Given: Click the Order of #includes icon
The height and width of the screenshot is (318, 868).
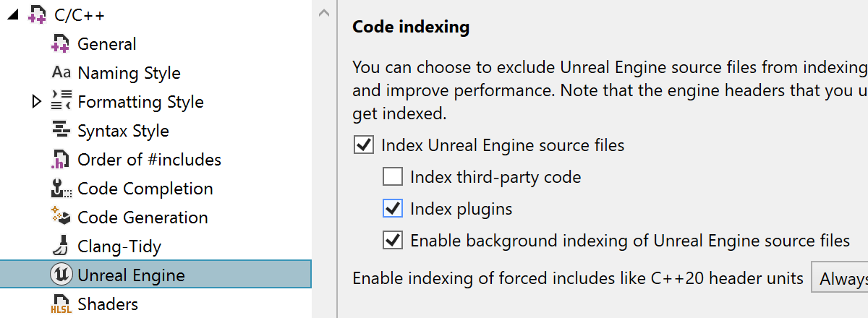Looking at the screenshot, I should (x=61, y=160).
